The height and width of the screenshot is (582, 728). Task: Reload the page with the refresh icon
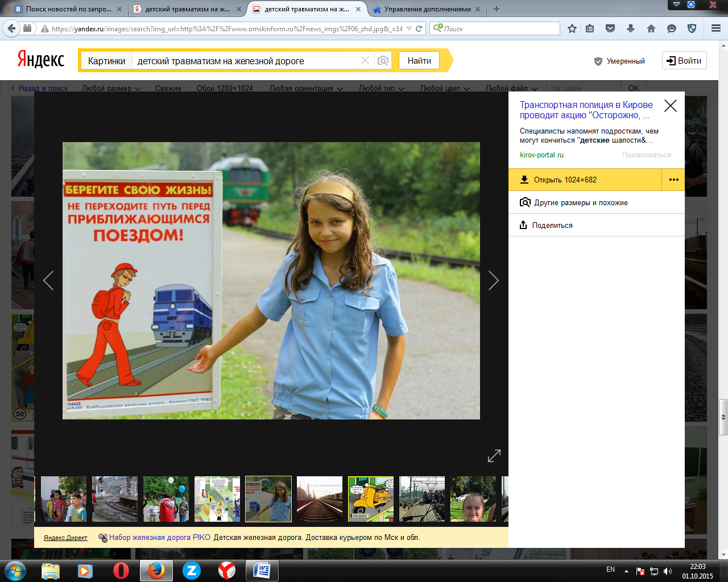[419, 28]
